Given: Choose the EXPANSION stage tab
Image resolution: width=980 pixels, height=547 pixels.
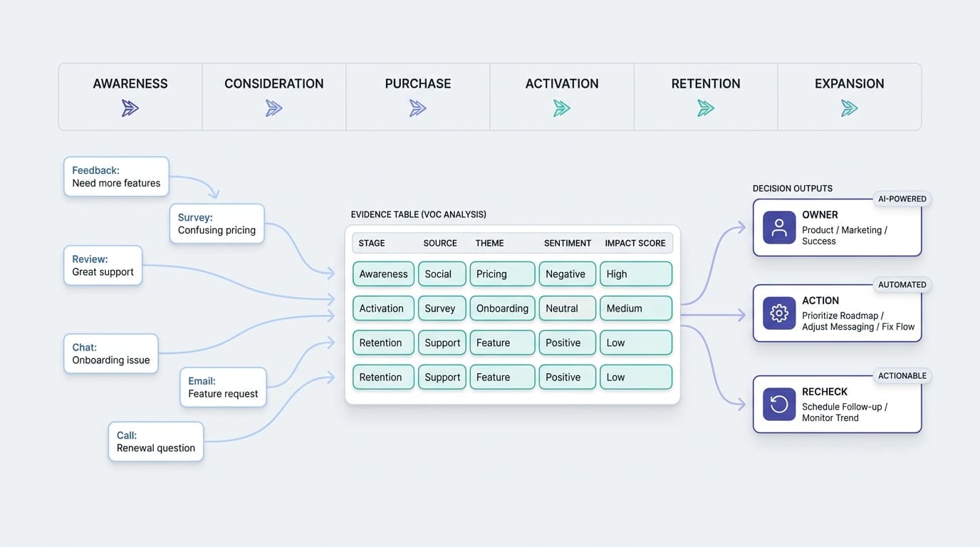Looking at the screenshot, I should coord(850,97).
